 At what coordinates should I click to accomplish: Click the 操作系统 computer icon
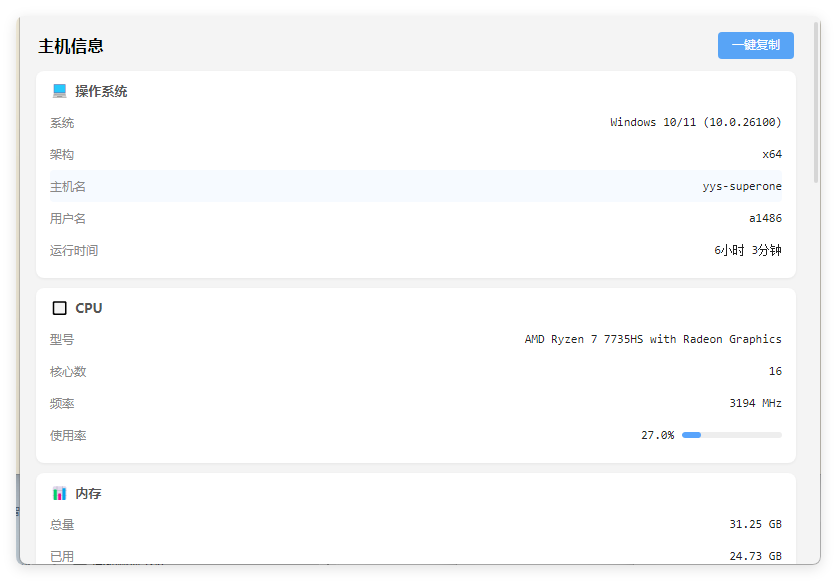click(59, 91)
